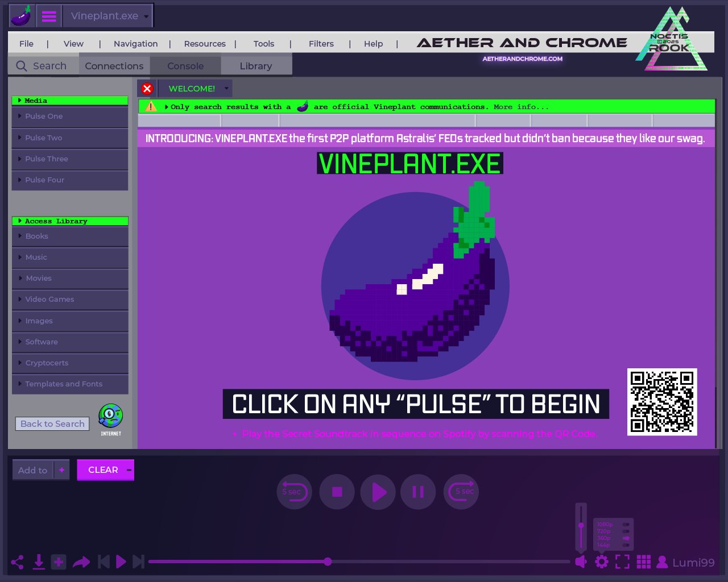
Task: Expand the Books category
Action: click(70, 236)
